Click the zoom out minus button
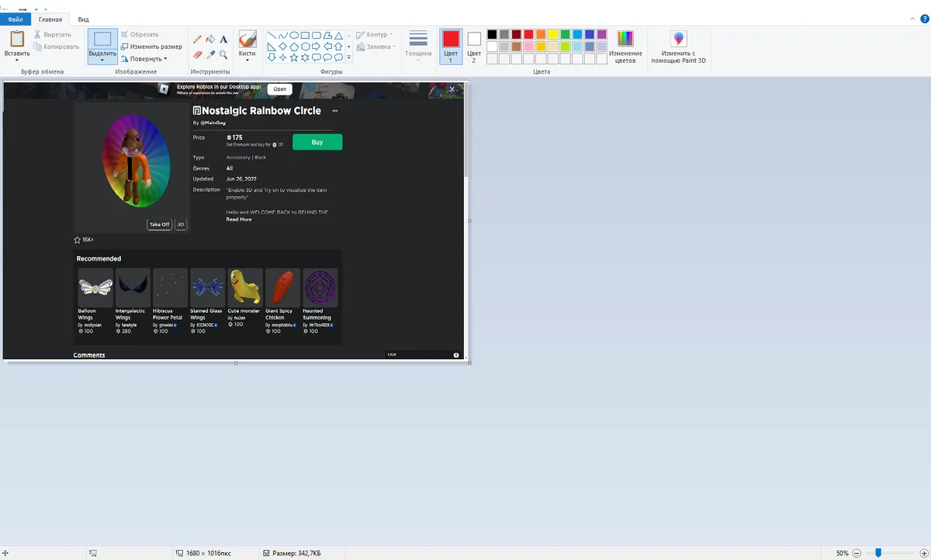Screen dimensions: 931x560 (857, 553)
